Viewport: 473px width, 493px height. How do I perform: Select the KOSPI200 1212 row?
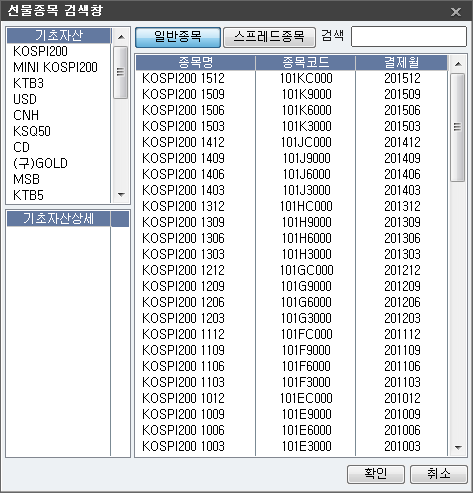[291, 270]
